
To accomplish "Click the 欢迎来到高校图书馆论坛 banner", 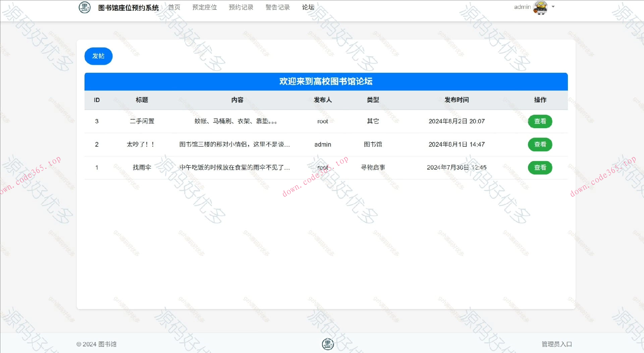I will (x=326, y=81).
